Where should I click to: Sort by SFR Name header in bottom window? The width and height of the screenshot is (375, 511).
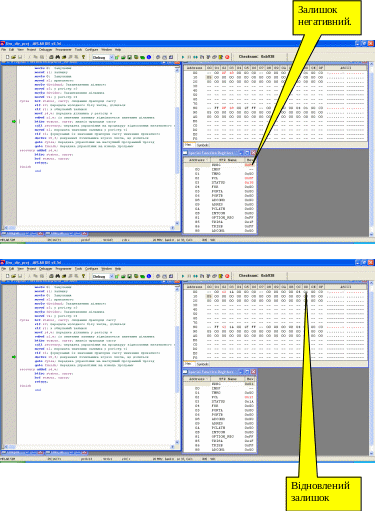pos(228,379)
